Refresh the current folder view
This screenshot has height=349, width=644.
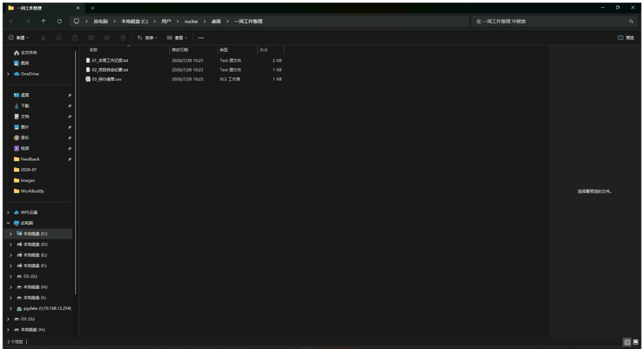(59, 21)
